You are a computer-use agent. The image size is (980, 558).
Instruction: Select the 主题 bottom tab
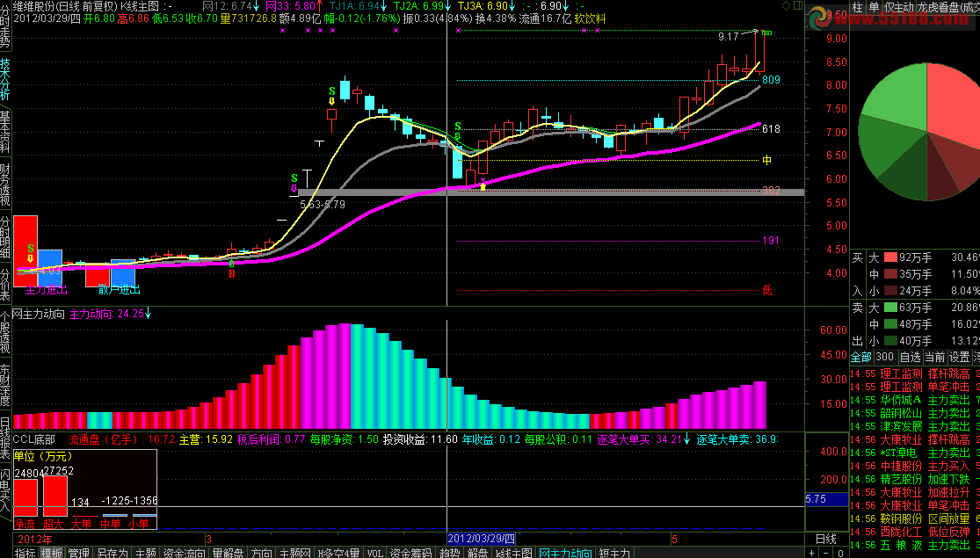[146, 553]
